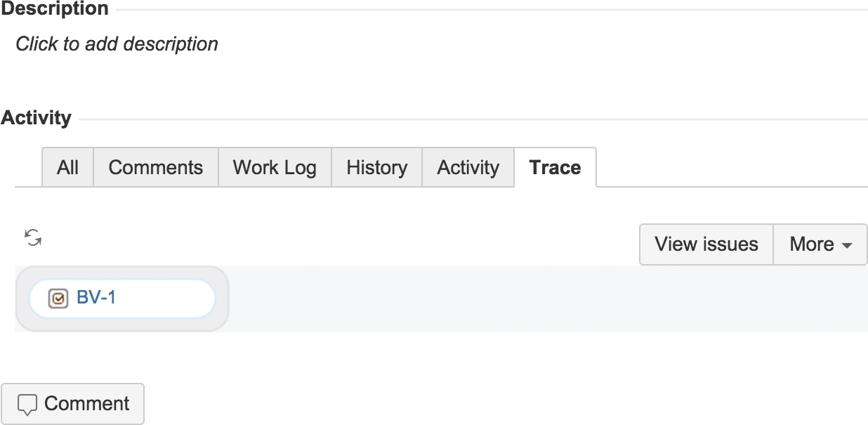Click the white space inside BV-1 pill

(x=165, y=299)
